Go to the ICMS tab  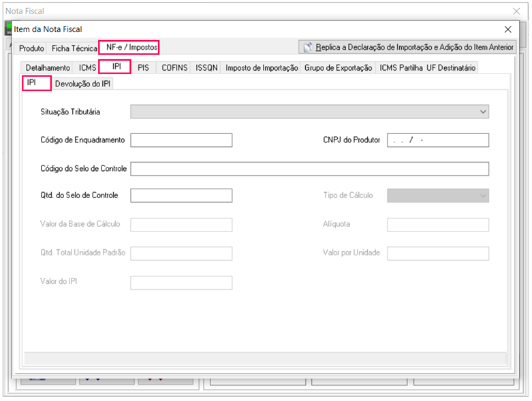[x=87, y=67]
